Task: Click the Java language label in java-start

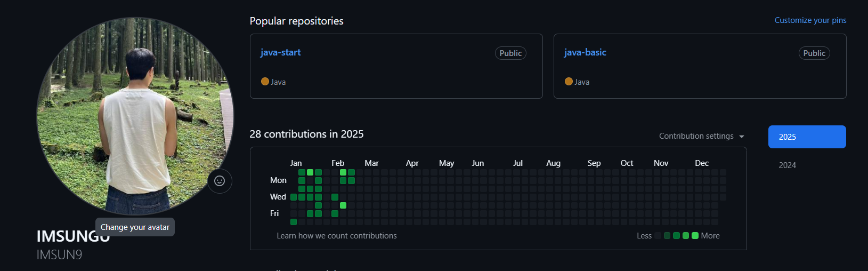Action: (x=278, y=82)
